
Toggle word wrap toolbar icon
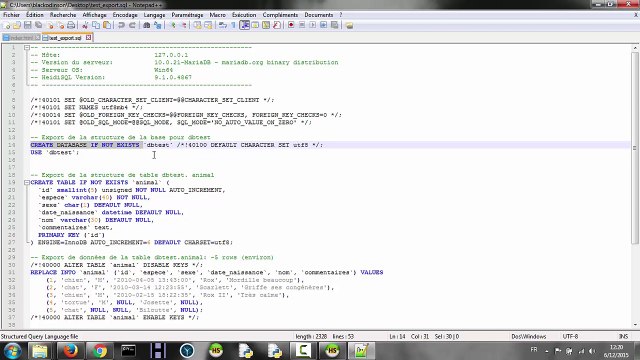point(222,25)
